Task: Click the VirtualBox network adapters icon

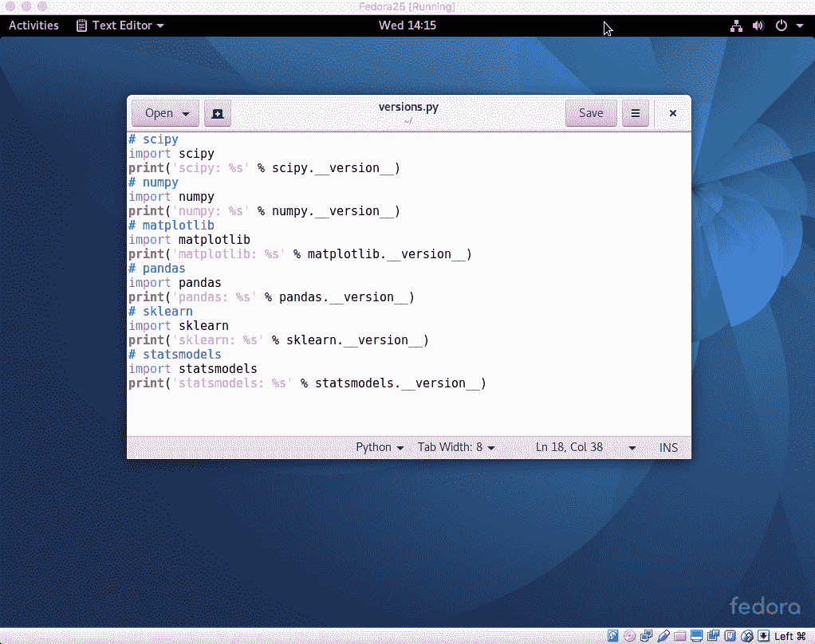Action: coord(647,636)
